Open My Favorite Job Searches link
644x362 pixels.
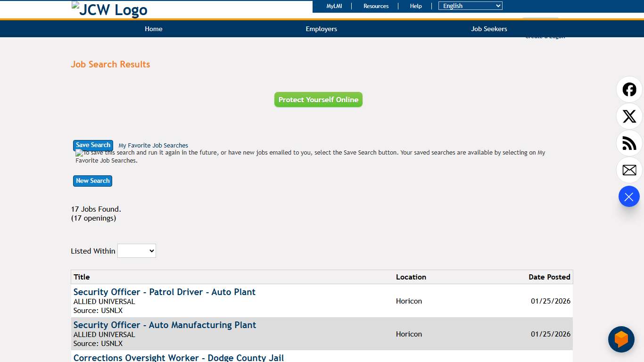[153, 146]
